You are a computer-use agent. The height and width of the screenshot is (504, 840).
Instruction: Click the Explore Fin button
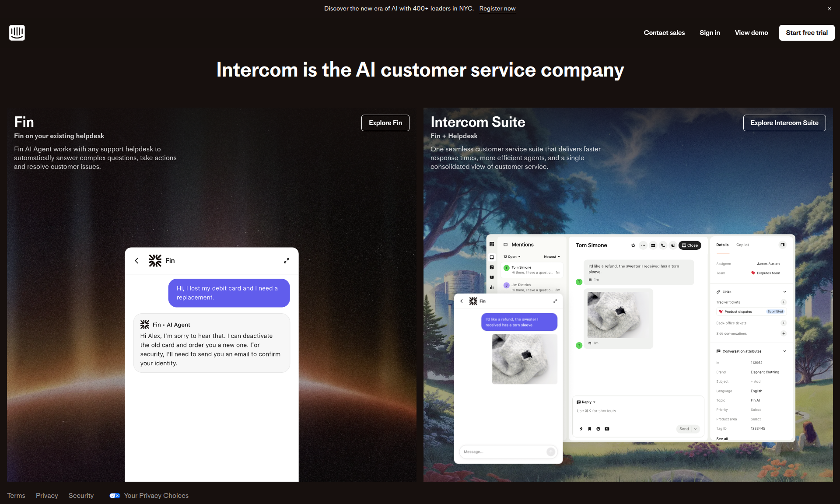click(x=385, y=123)
